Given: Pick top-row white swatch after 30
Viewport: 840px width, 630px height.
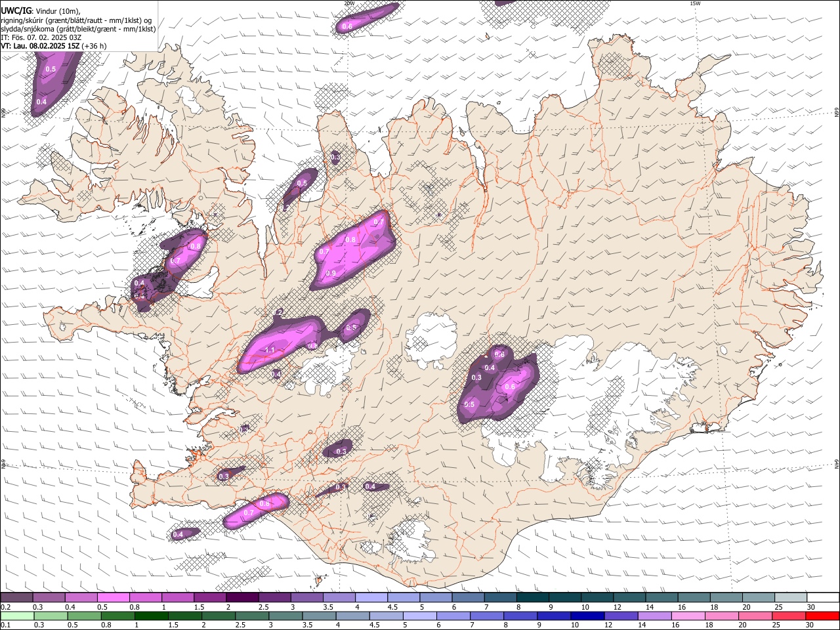Looking at the screenshot, I should (x=823, y=598).
